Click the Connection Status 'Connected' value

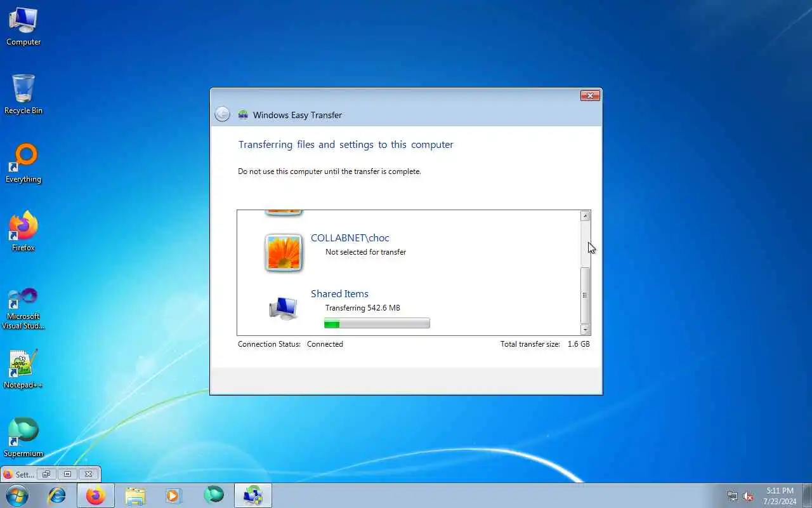(x=325, y=344)
